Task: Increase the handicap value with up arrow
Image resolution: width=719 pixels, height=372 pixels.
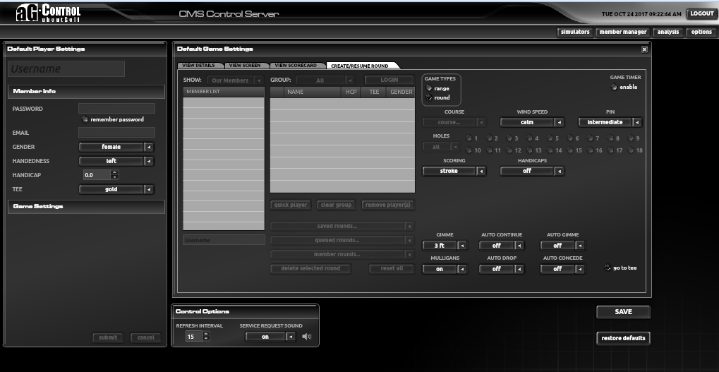Action: pyautogui.click(x=115, y=172)
